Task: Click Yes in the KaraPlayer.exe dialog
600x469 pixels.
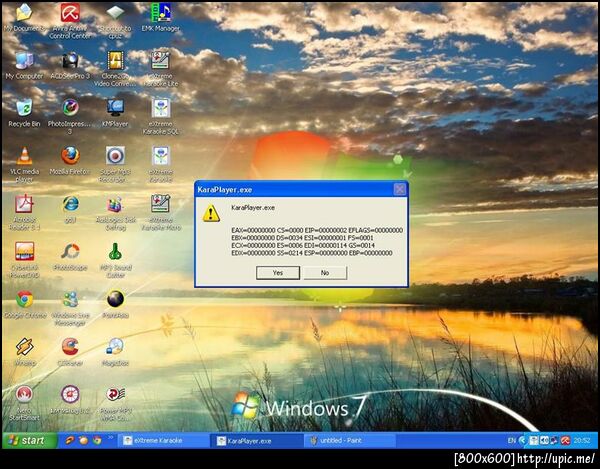Action: (278, 273)
